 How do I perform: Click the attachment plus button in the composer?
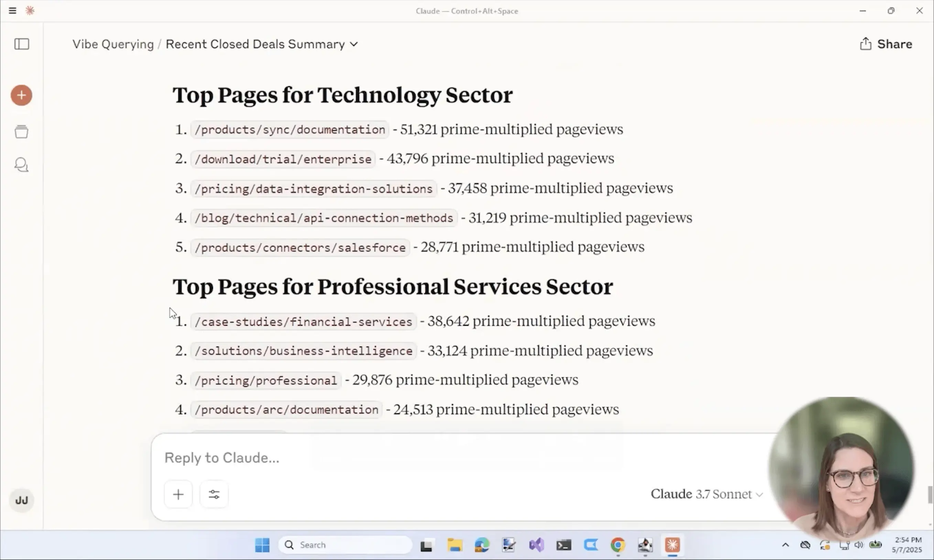click(178, 494)
